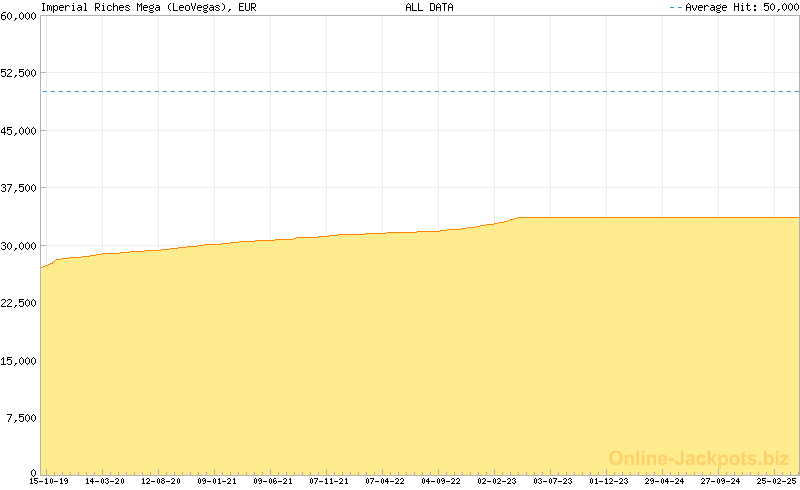The image size is (800, 490).
Task: Choose the 03-07-23 x-axis date
Action: (553, 481)
